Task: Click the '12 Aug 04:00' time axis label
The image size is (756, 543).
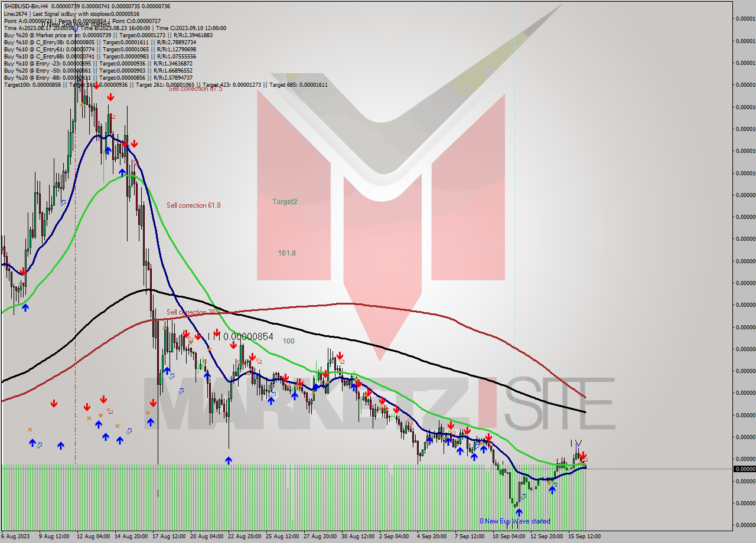Action: tap(93, 537)
